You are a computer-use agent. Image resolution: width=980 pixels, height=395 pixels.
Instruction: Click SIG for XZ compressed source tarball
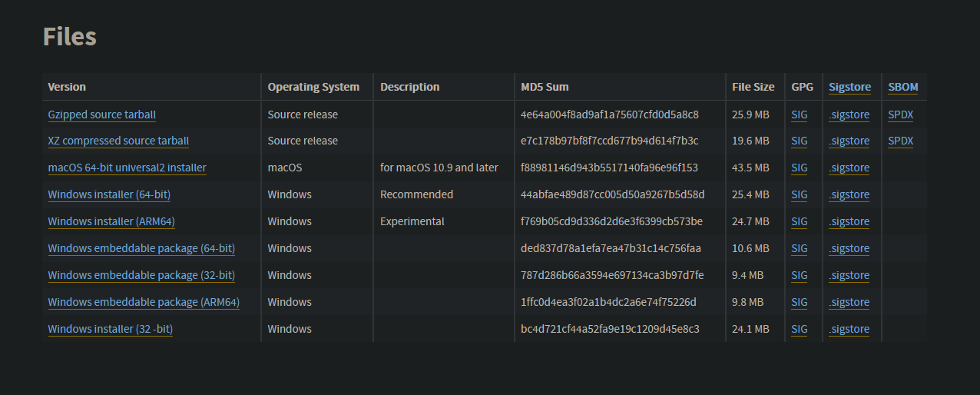[800, 141]
